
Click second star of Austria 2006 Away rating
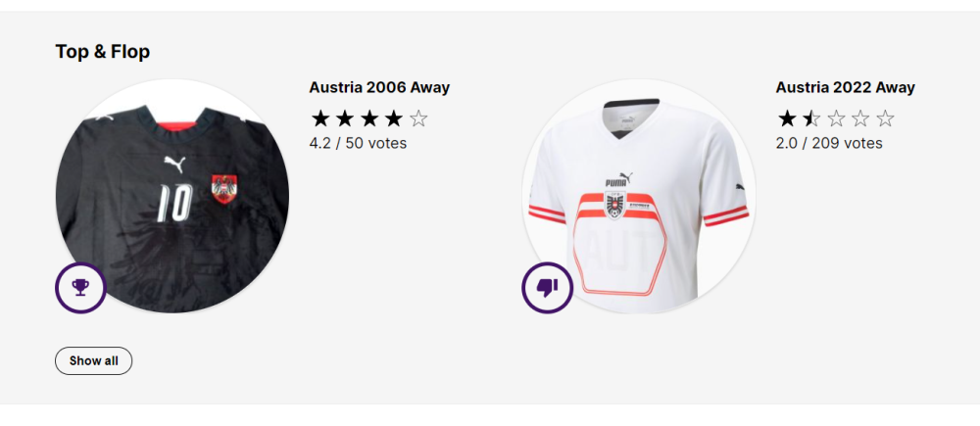point(345,119)
